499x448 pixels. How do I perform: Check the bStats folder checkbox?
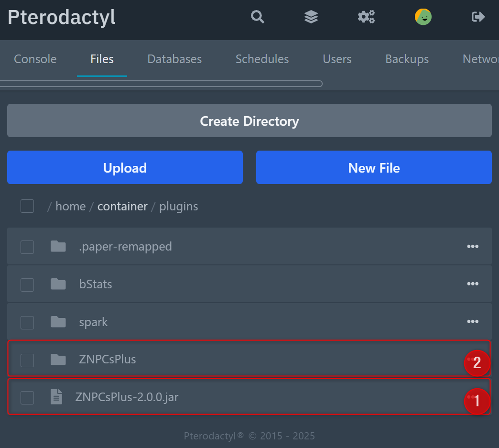click(27, 284)
